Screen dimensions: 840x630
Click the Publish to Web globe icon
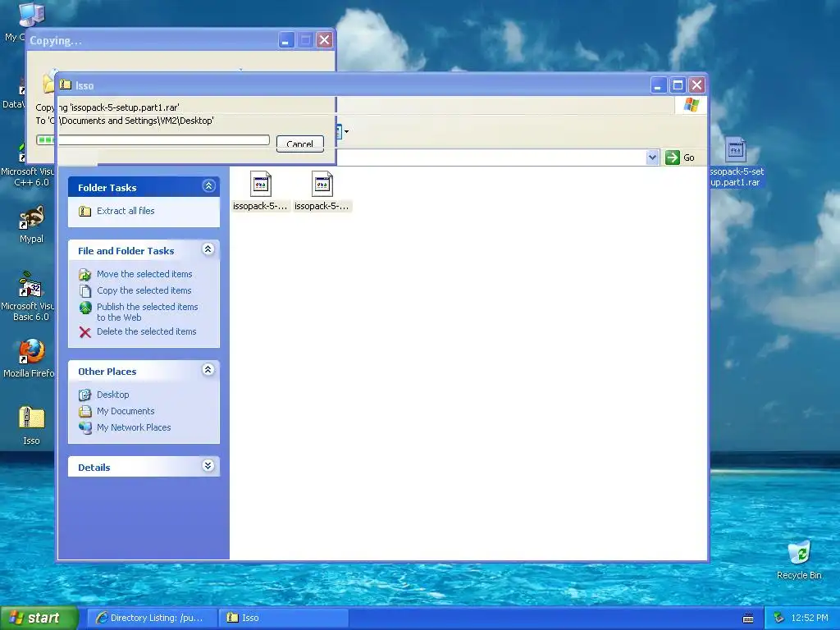point(85,308)
